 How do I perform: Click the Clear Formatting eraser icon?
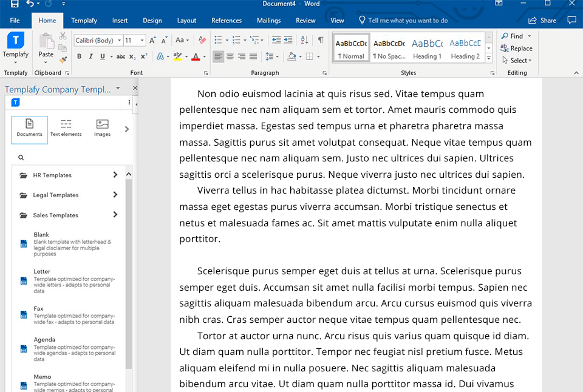202,41
